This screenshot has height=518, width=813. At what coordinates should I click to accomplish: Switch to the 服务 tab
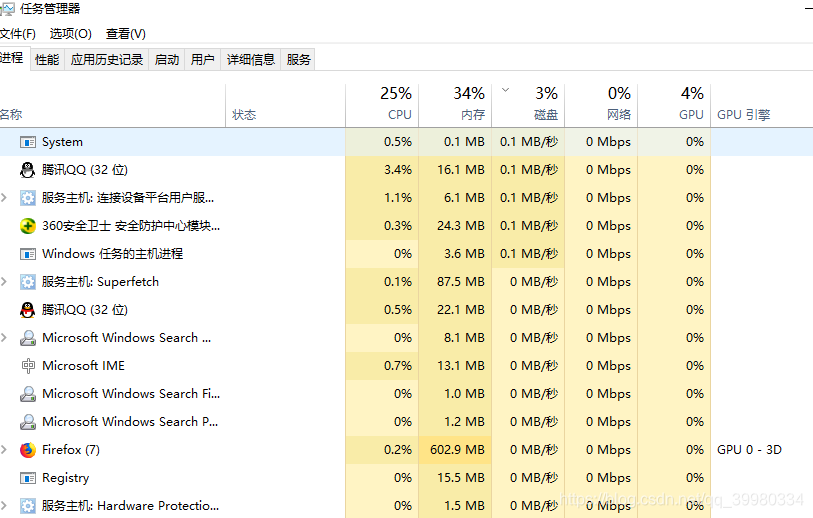tap(298, 60)
